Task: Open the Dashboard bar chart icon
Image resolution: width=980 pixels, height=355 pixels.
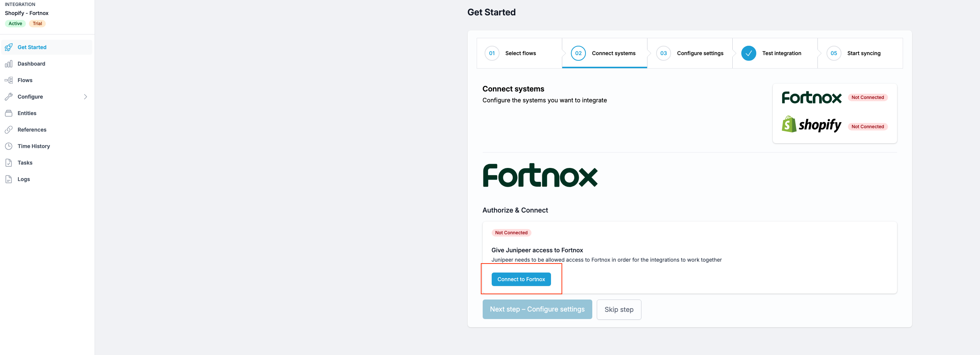Action: (x=9, y=64)
